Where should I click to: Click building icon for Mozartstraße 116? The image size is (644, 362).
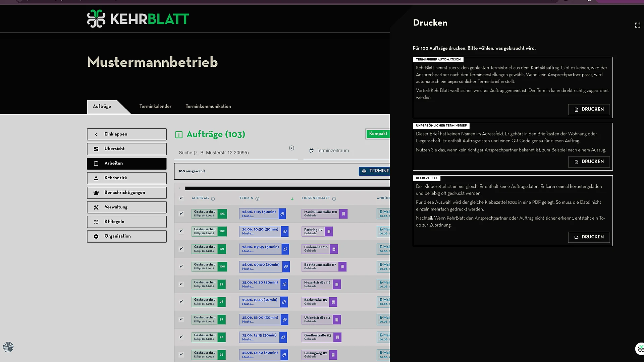pos(337,284)
